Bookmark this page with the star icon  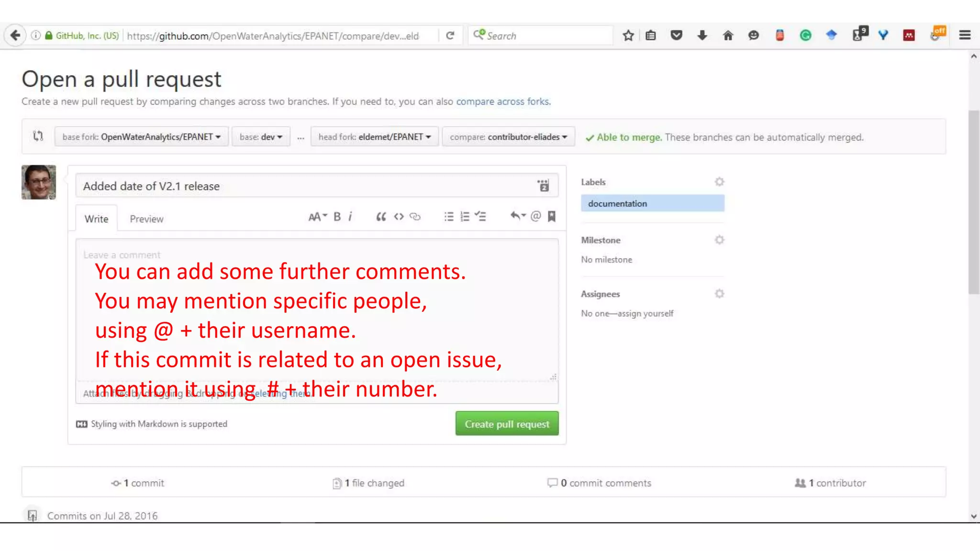click(x=628, y=35)
